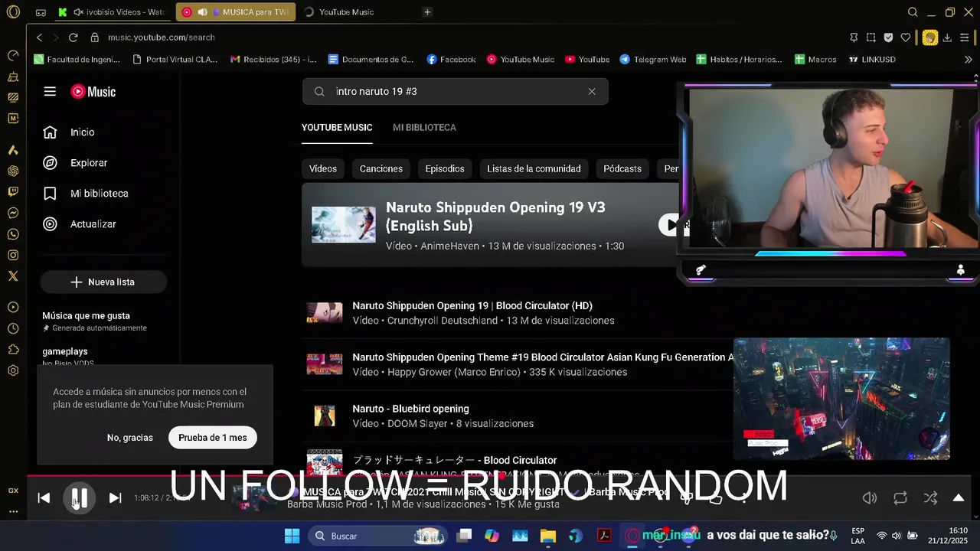Mute using the player volume icon
This screenshot has height=551, width=980.
click(870, 498)
